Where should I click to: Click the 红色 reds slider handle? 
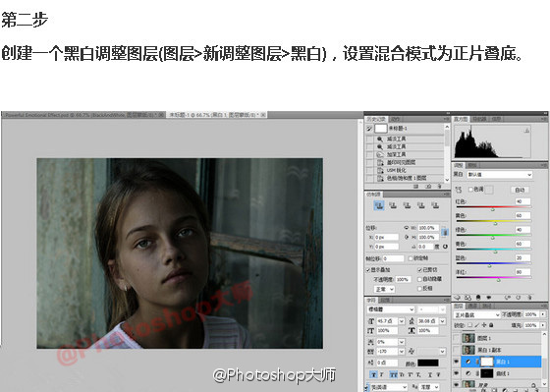point(492,209)
